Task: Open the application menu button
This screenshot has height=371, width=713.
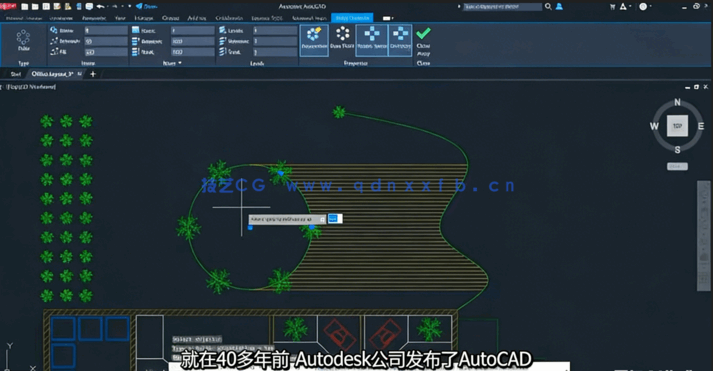Action: click(x=8, y=6)
